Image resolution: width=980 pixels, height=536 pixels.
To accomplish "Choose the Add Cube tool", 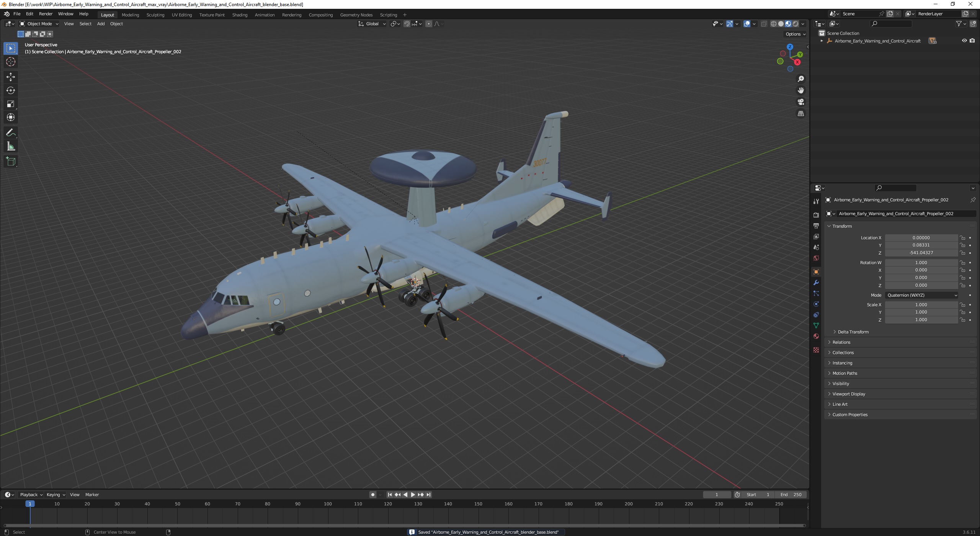I will 11,162.
